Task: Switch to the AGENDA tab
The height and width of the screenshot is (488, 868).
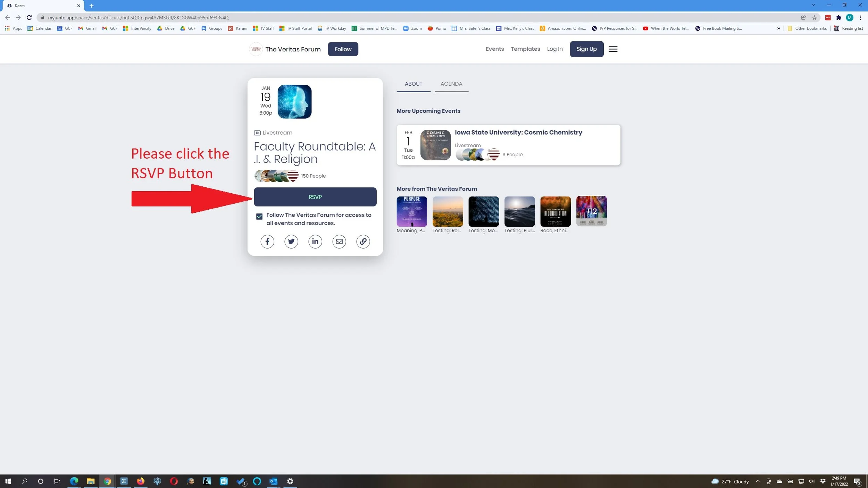Action: point(451,84)
